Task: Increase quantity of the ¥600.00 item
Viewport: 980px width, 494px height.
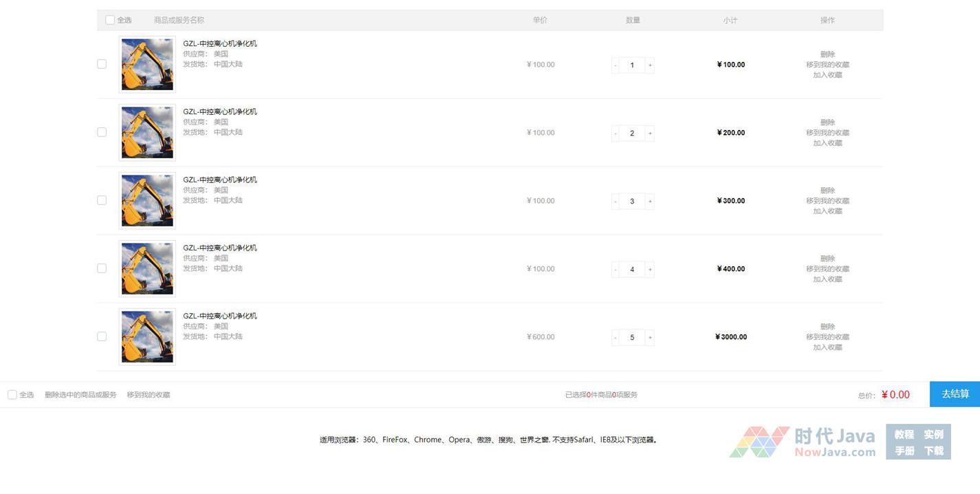Action: click(650, 338)
